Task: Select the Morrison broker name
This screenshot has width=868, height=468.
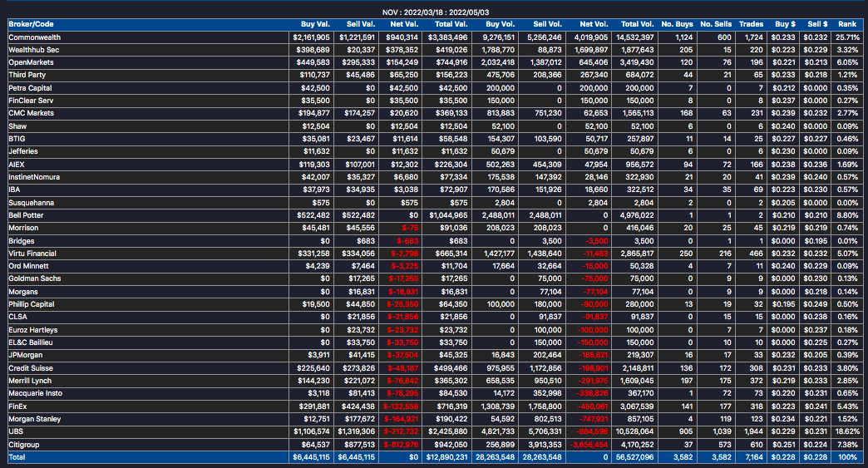Action: point(23,228)
